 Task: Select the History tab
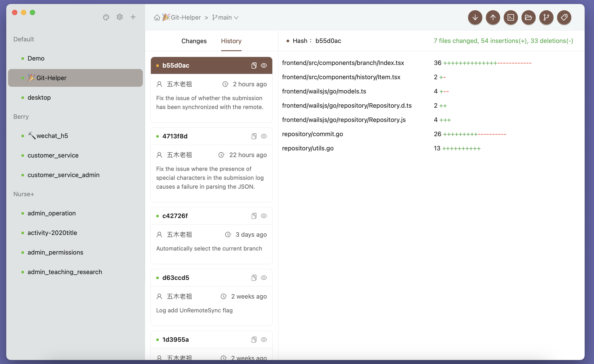tap(231, 41)
